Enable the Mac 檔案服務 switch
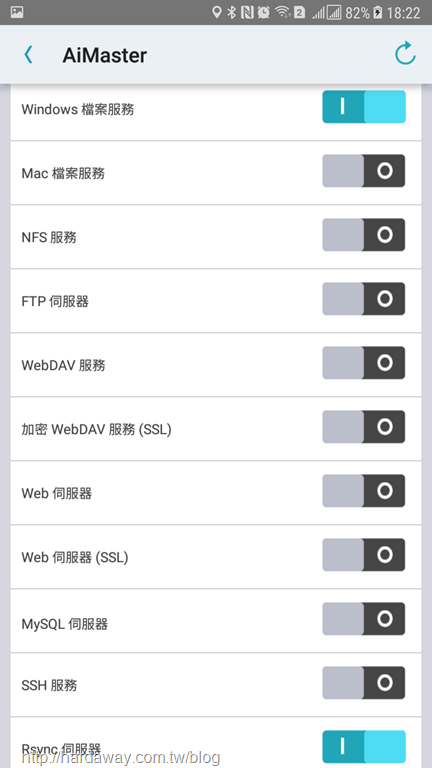432x768 pixels. tap(363, 171)
